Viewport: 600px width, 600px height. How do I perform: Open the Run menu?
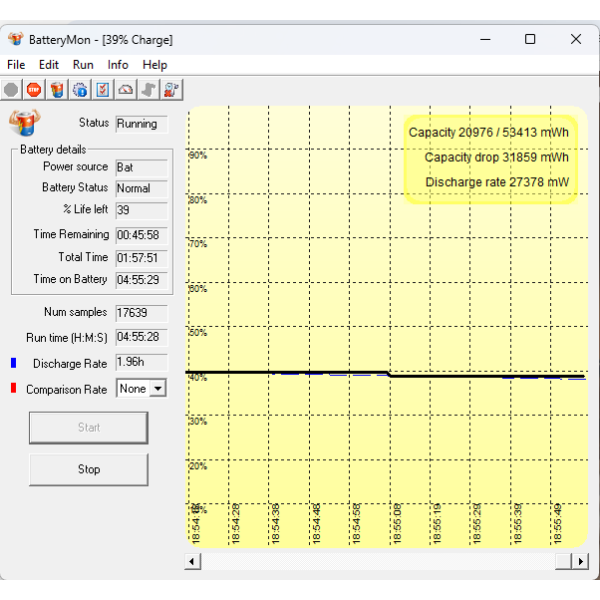tap(83, 65)
